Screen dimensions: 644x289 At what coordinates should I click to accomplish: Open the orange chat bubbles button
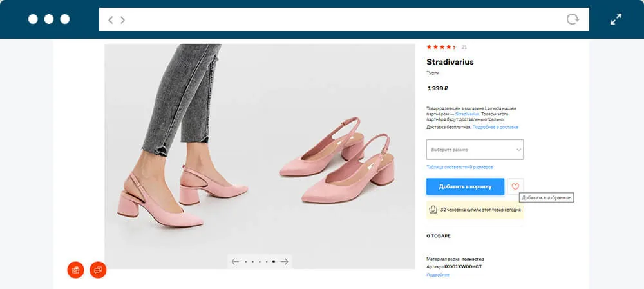tap(98, 270)
